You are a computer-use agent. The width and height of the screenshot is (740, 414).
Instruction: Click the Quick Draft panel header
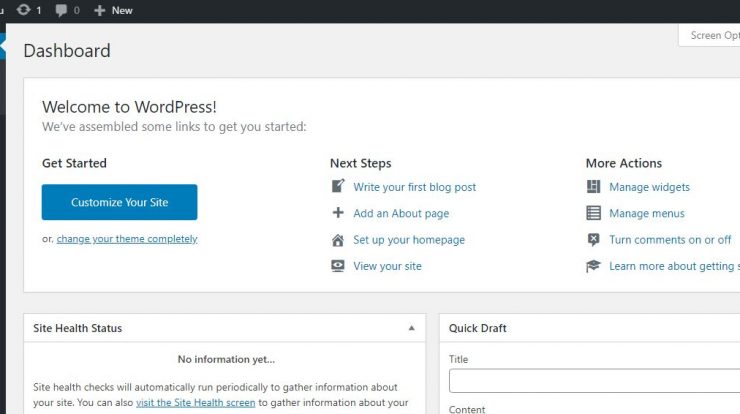589,328
